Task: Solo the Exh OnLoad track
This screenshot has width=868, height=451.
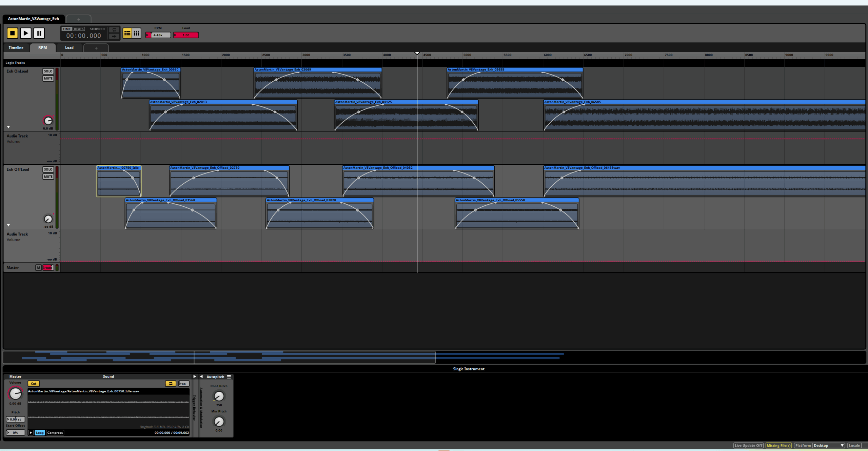Action: coord(48,71)
